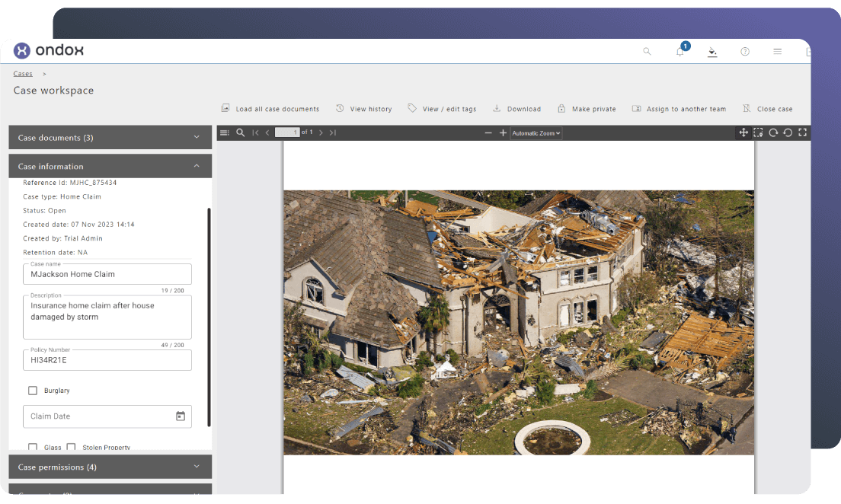The image size is (841, 504).
Task: Click View history
Action: 364,109
